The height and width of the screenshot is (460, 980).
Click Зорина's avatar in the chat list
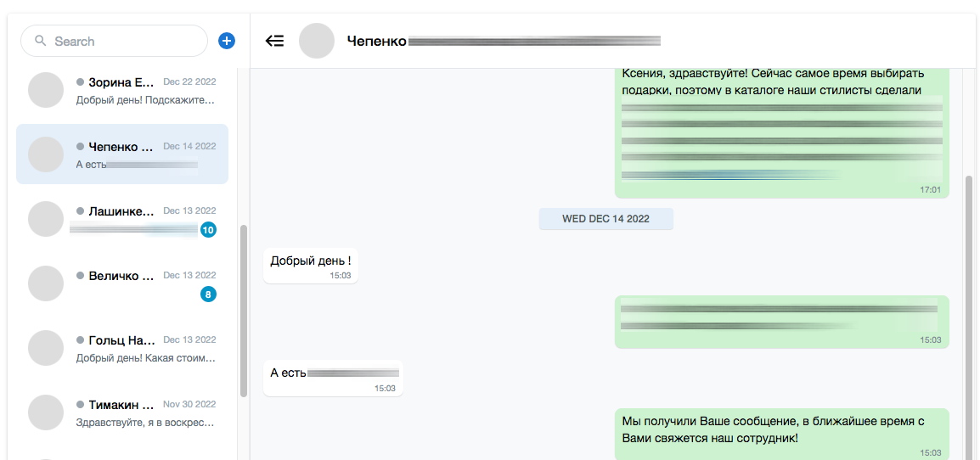(x=46, y=89)
